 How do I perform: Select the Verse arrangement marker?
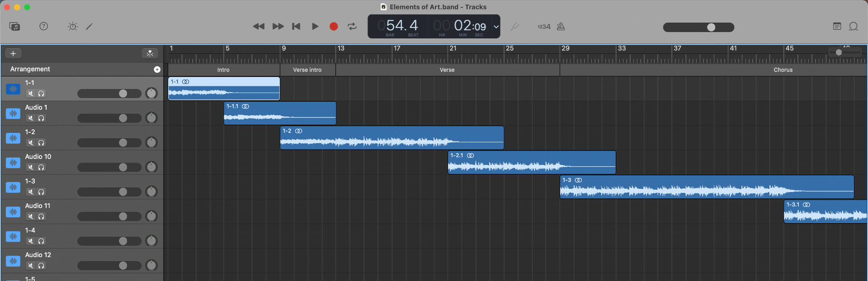[x=448, y=70]
